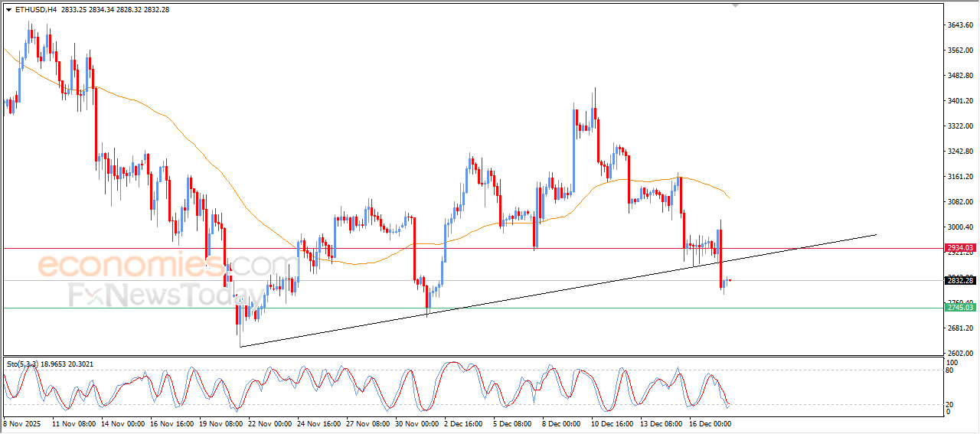Screen dimensions: 980x434
Task: Click the 3082.00 price scale value
Action: [961, 202]
